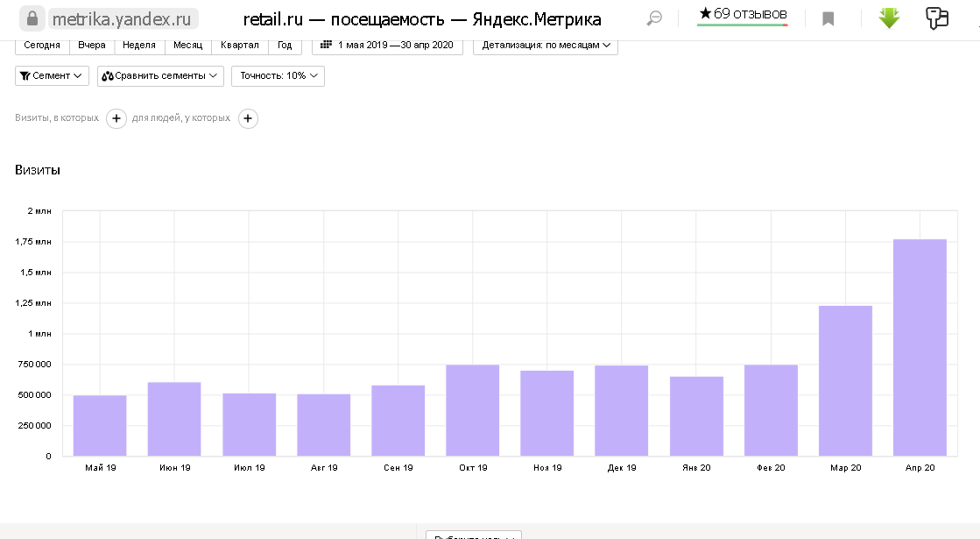This screenshot has height=539, width=980.
Task: Open the date range 1 мая 2019 picker
Action: (x=387, y=46)
